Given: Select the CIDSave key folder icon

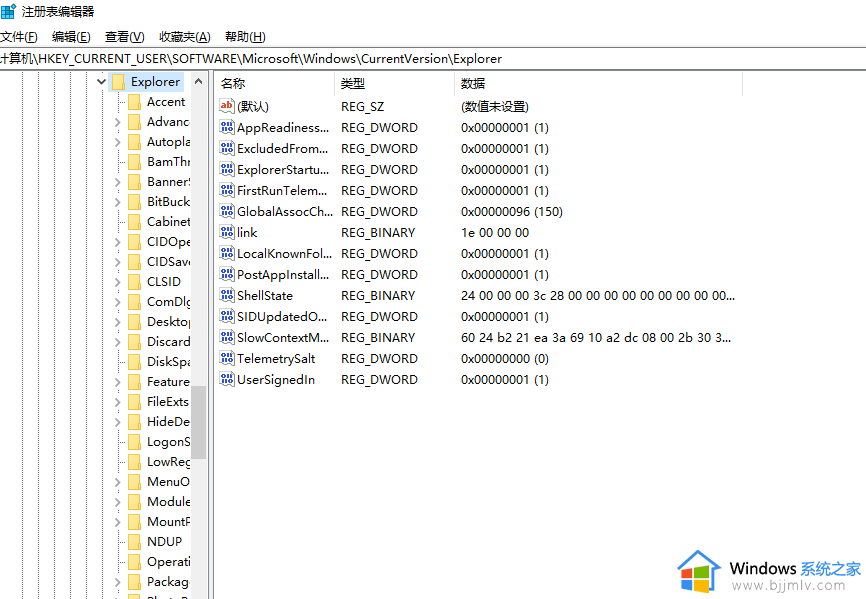Looking at the screenshot, I should tap(134, 262).
